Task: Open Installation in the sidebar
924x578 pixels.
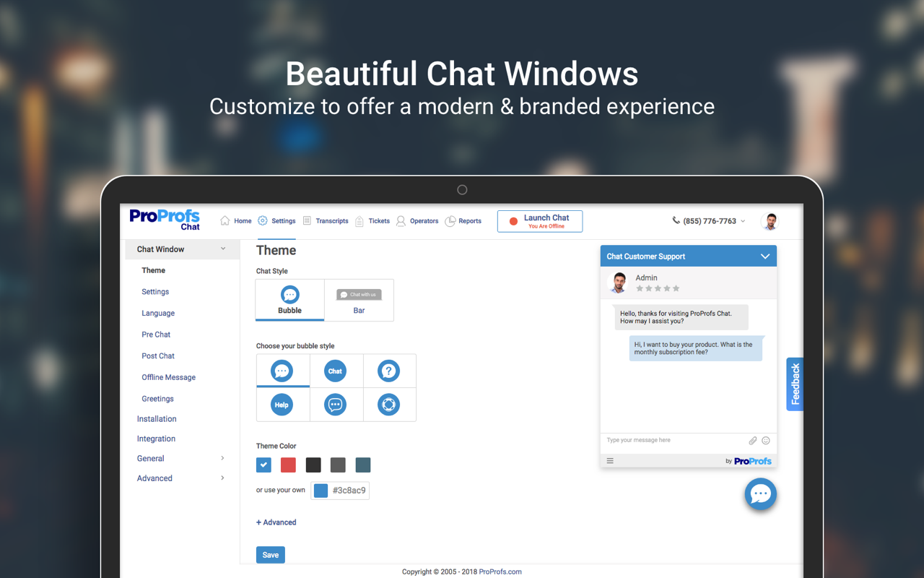Action: click(x=157, y=419)
